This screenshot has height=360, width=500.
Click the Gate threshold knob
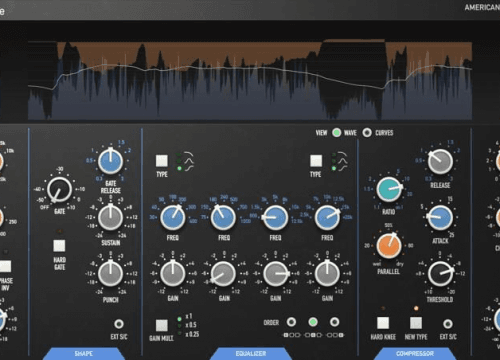pyautogui.click(x=59, y=190)
